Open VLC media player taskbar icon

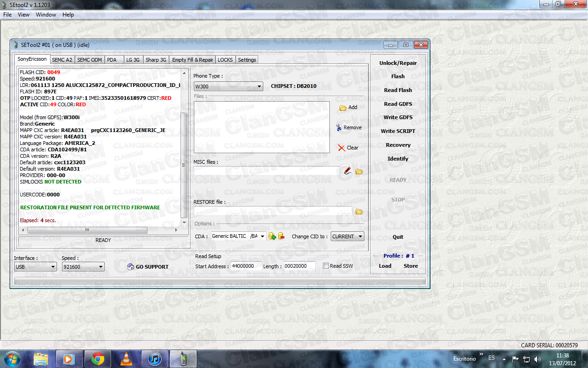[x=126, y=359]
